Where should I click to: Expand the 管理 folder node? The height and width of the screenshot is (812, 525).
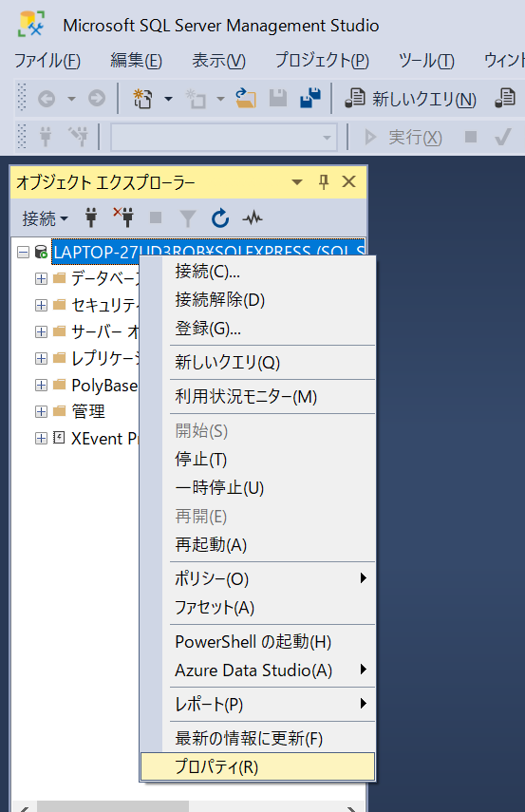click(x=41, y=411)
